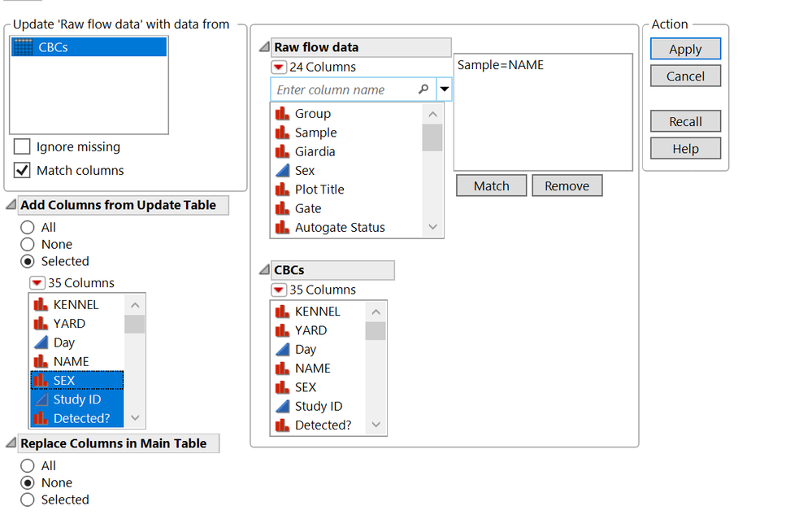Click the continuous data icon beside Giardia
Viewport: 812px width, 519px height.
281,151
